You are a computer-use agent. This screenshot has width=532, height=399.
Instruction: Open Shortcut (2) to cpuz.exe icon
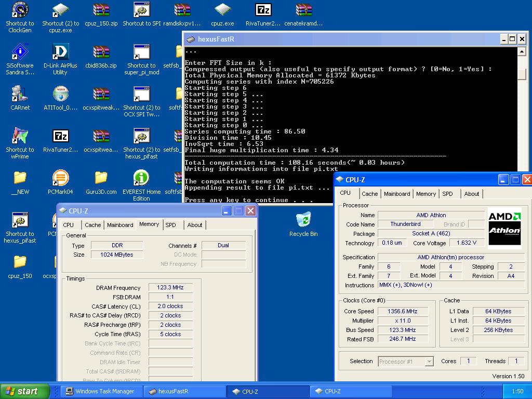(60, 10)
